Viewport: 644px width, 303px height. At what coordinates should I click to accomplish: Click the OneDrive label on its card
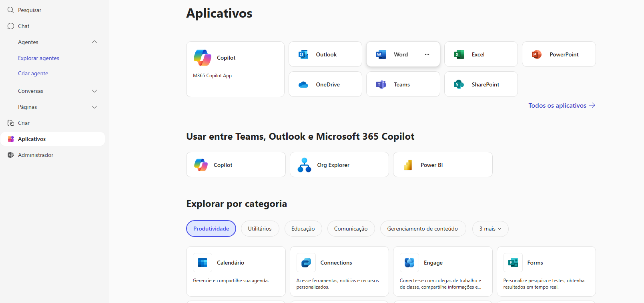(328, 84)
